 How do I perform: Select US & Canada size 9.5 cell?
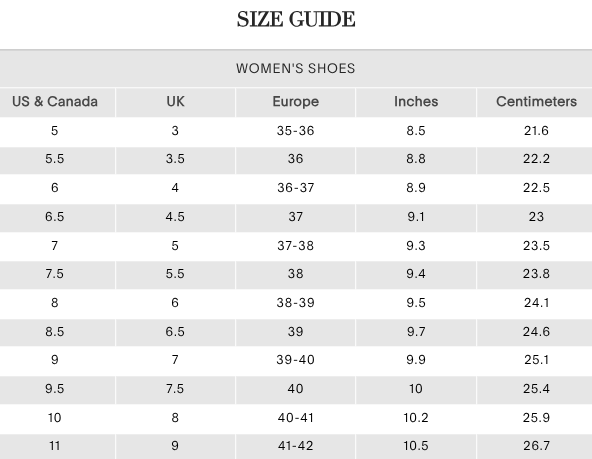click(55, 389)
